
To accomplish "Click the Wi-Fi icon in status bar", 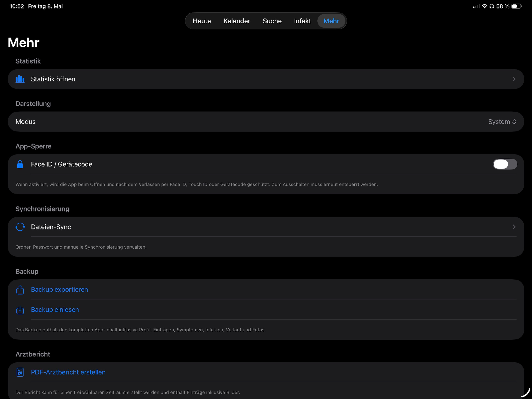I will [484, 6].
